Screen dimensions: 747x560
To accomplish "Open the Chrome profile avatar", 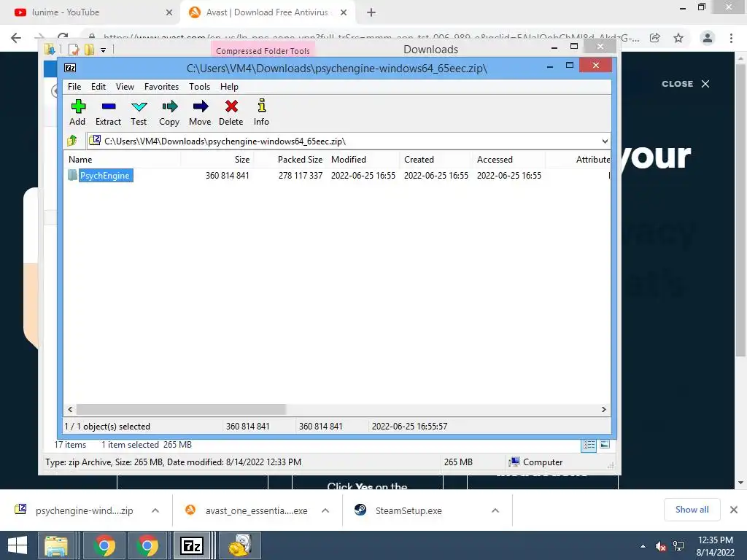I will [x=708, y=38].
